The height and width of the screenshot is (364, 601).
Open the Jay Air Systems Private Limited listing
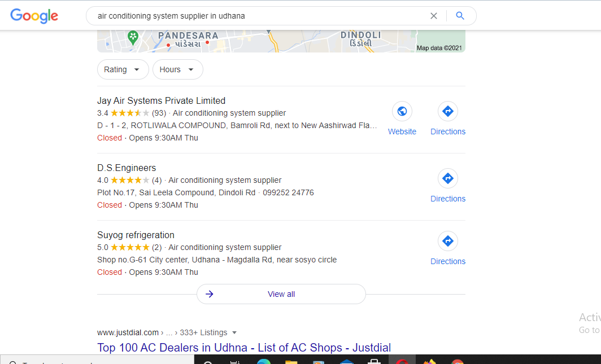tap(161, 101)
